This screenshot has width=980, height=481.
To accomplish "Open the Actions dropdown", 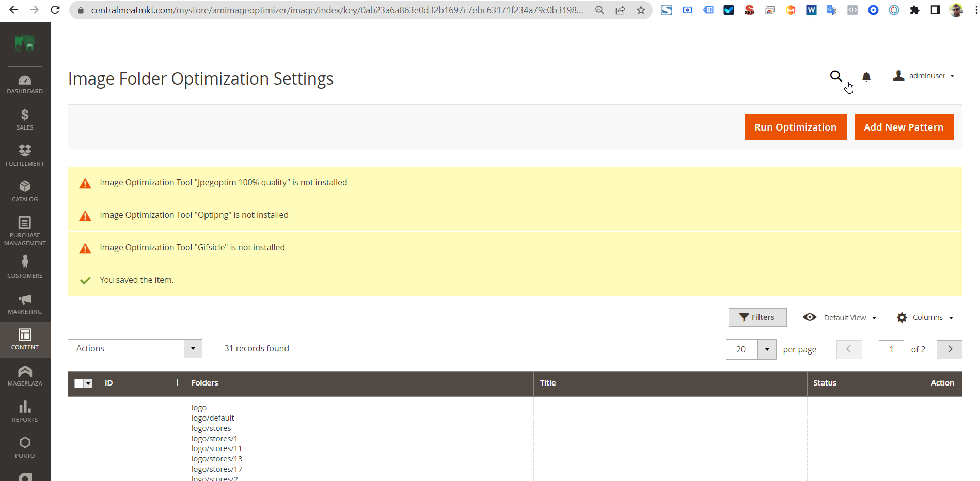I will 135,349.
